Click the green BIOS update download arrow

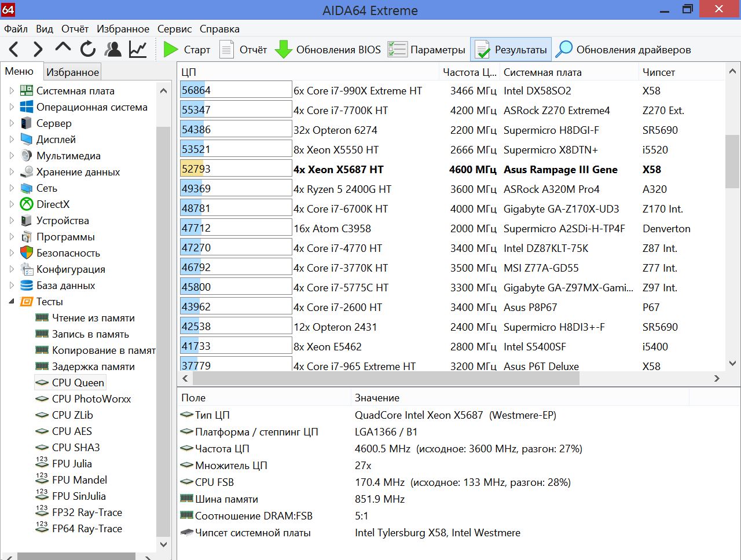pyautogui.click(x=284, y=50)
